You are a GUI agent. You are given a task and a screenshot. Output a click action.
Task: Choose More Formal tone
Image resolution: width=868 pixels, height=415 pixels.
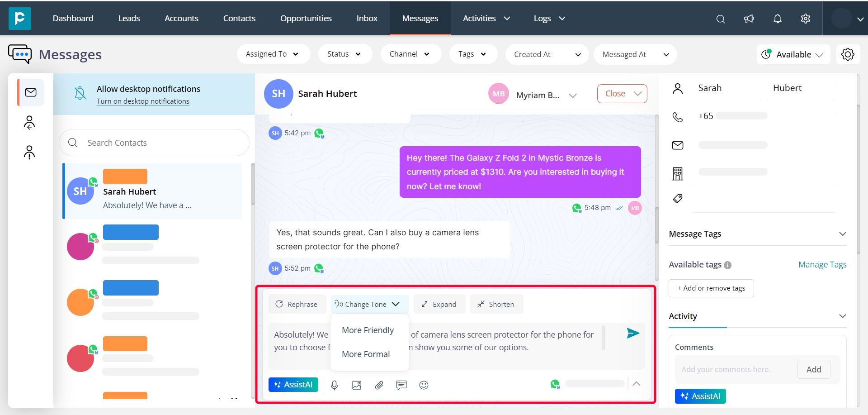click(366, 354)
